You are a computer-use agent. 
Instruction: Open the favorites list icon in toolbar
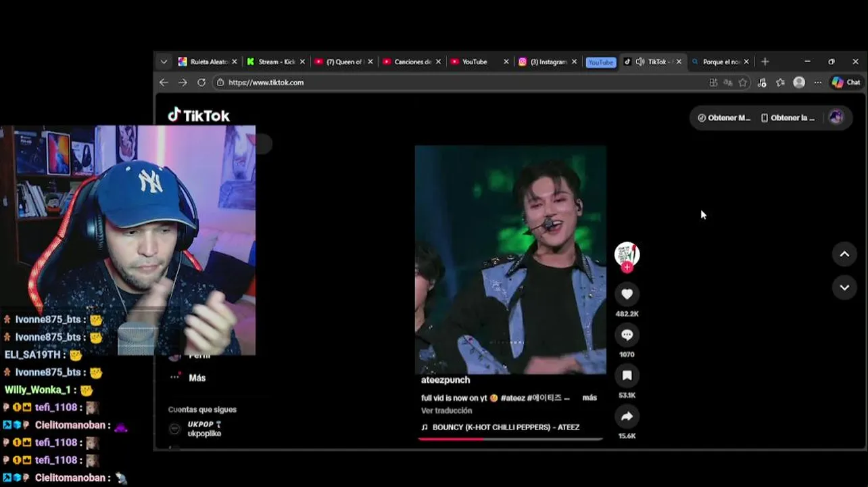pyautogui.click(x=781, y=83)
